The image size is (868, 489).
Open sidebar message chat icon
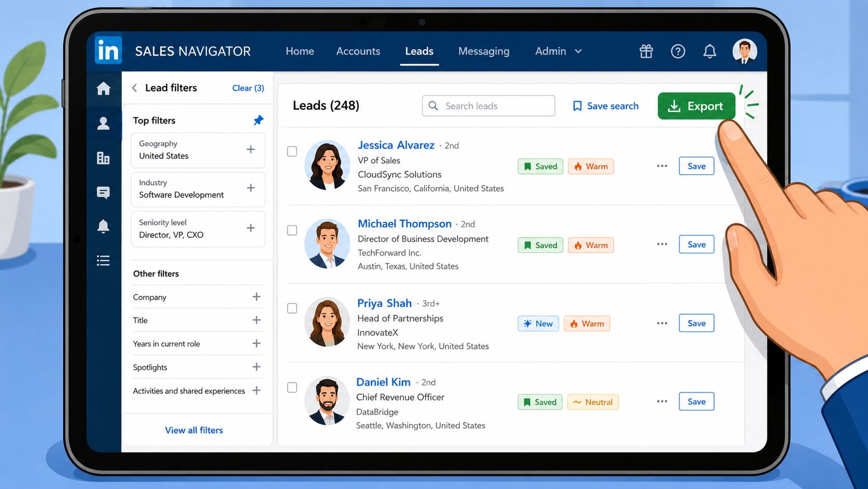point(103,192)
